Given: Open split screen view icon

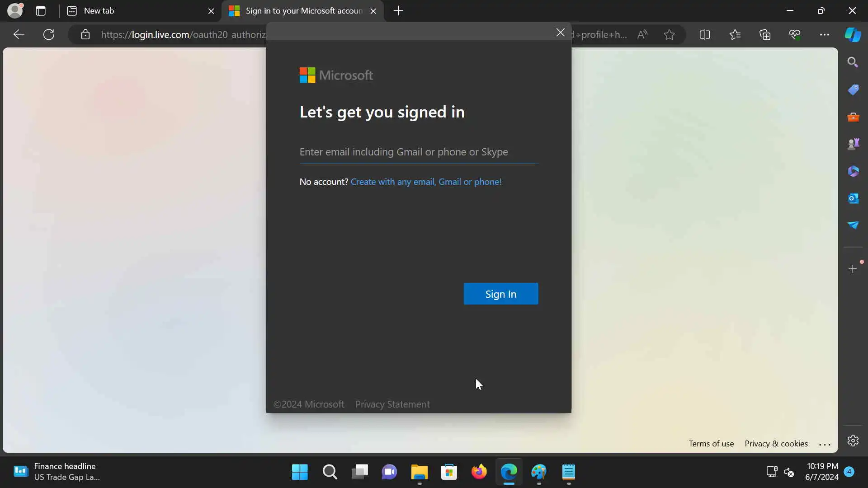Looking at the screenshot, I should (x=704, y=35).
